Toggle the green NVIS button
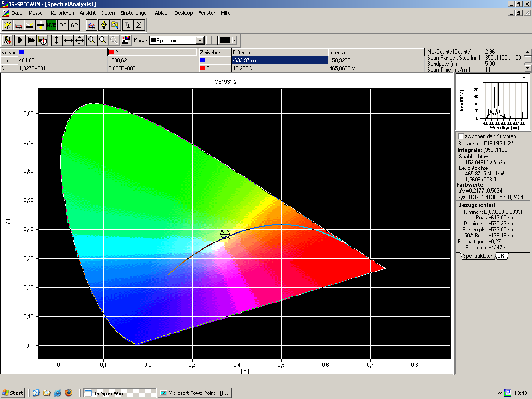The height and width of the screenshot is (399, 532). pyautogui.click(x=52, y=25)
